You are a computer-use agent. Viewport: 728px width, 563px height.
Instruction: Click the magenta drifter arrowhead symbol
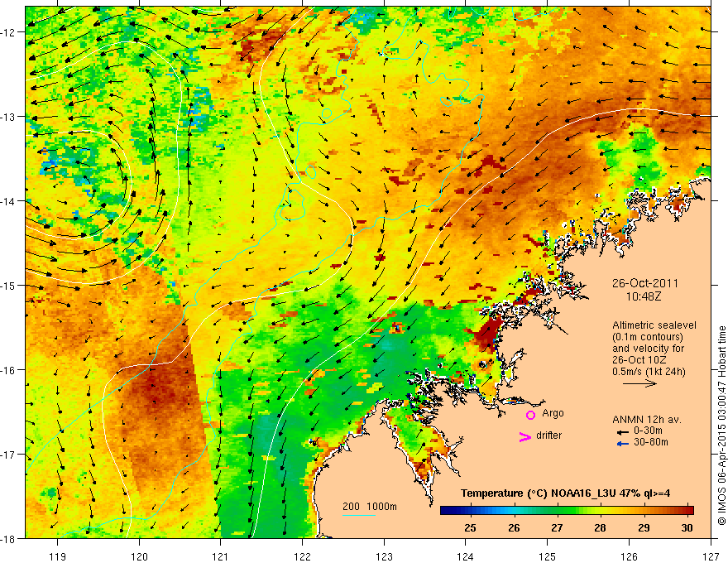[524, 437]
